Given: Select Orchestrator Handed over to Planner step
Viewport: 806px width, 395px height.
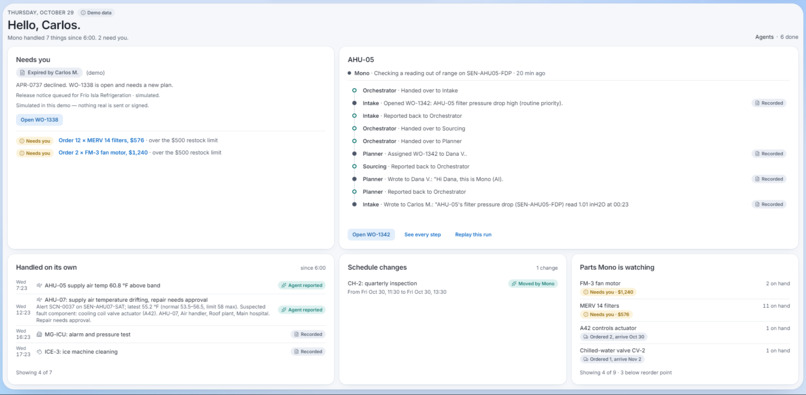Looking at the screenshot, I should (x=412, y=141).
